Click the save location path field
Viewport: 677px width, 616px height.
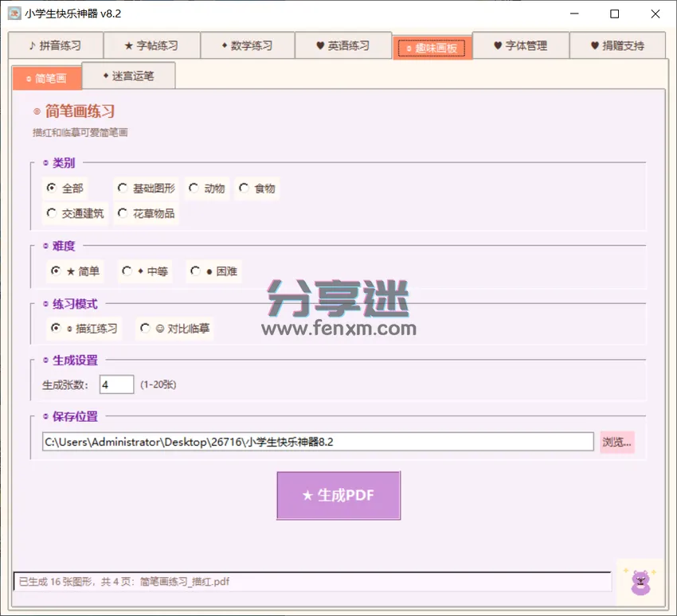(x=318, y=442)
